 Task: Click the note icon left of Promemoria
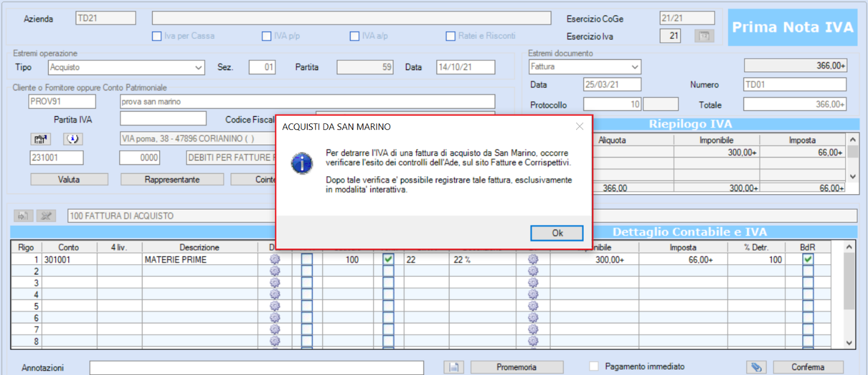click(x=454, y=367)
